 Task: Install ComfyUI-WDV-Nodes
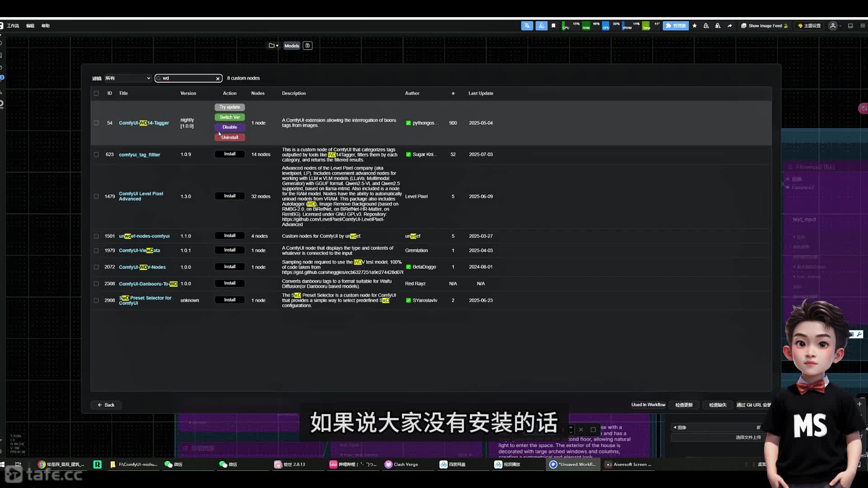pyautogui.click(x=230, y=267)
